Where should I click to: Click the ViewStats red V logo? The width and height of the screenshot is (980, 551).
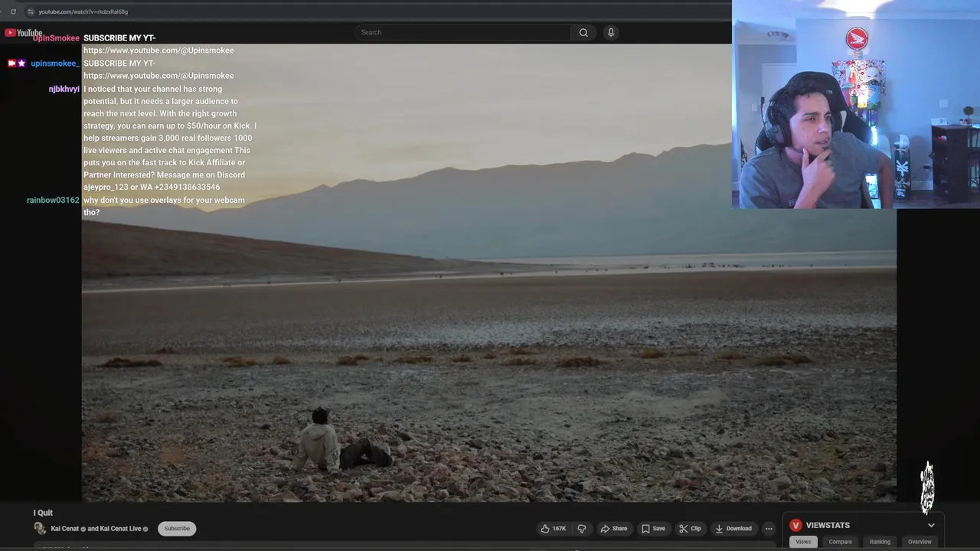pyautogui.click(x=796, y=525)
